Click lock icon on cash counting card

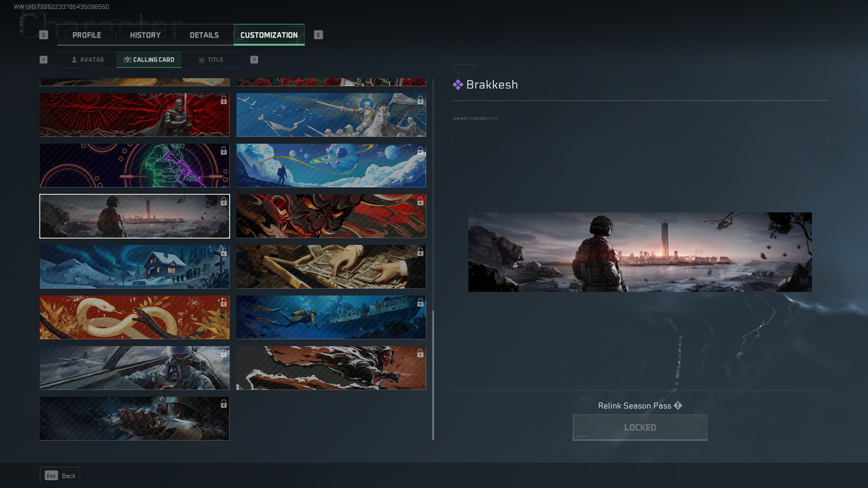(x=420, y=252)
